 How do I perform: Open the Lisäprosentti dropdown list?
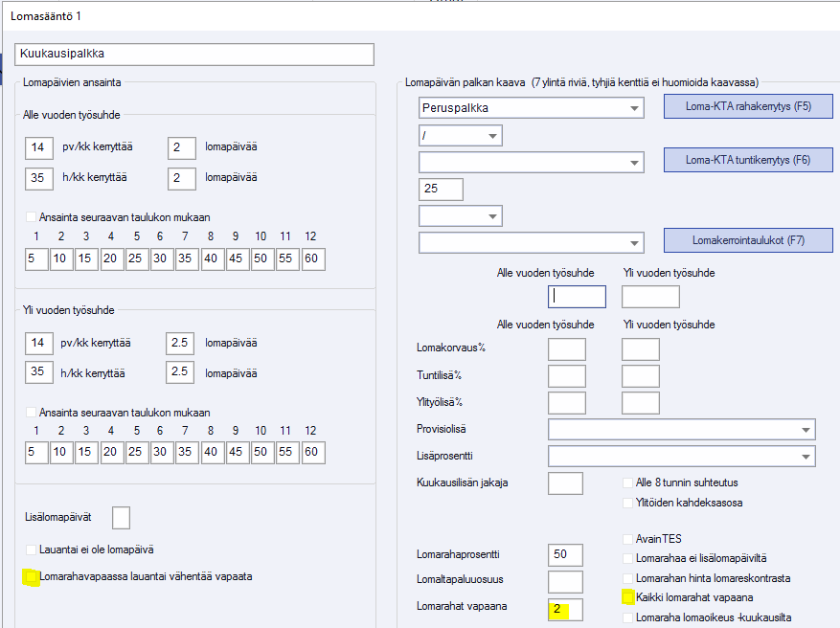(x=806, y=456)
